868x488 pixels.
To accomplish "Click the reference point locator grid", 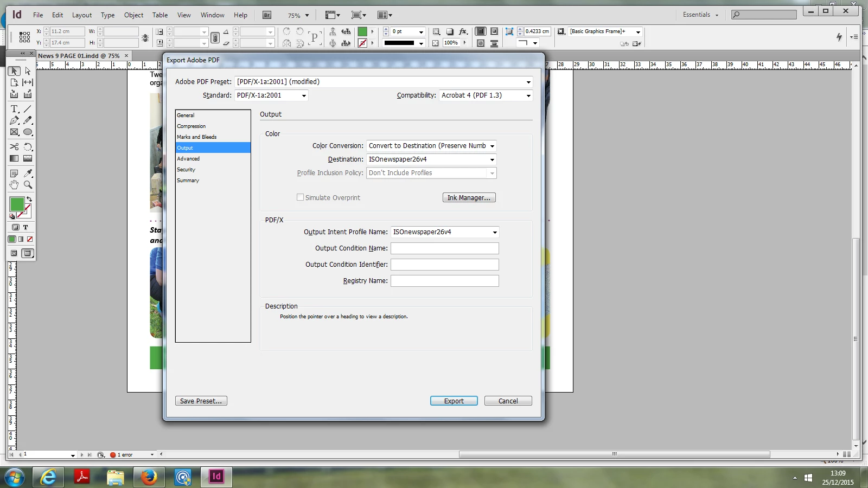I will pos(24,37).
